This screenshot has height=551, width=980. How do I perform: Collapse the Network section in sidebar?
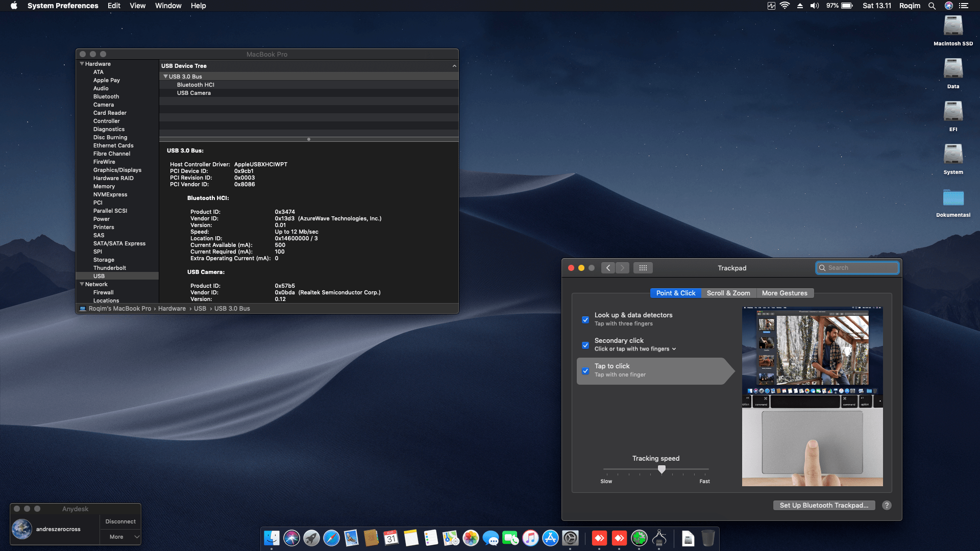tap(82, 284)
